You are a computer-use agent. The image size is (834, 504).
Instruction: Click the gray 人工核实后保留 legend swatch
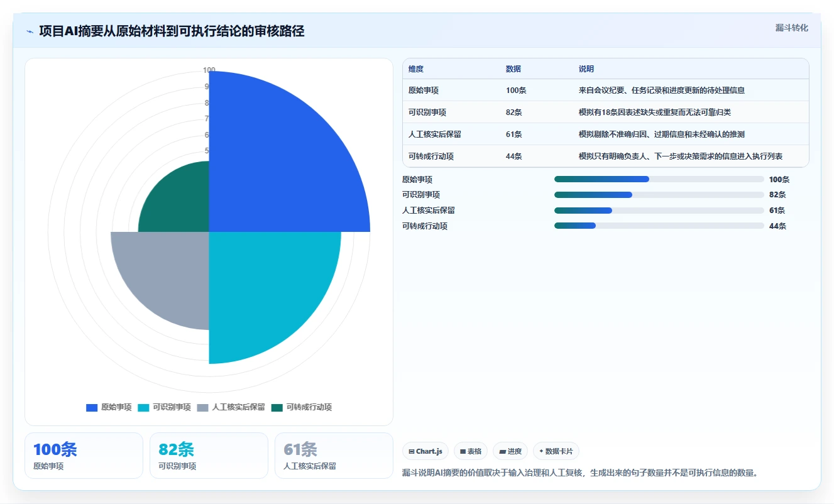click(202, 407)
